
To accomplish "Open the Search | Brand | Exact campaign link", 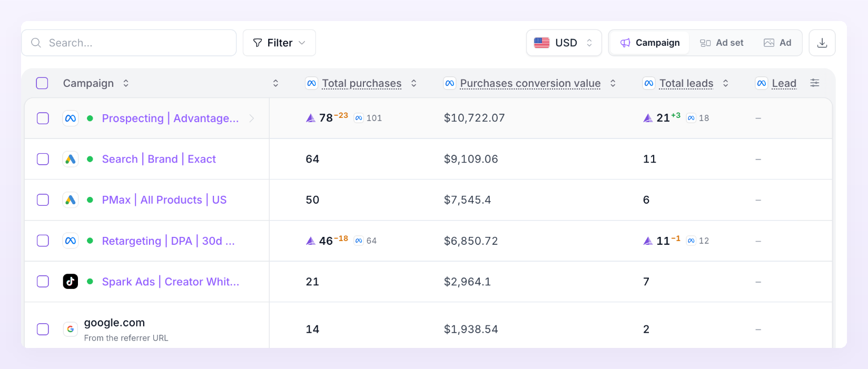I will point(159,159).
